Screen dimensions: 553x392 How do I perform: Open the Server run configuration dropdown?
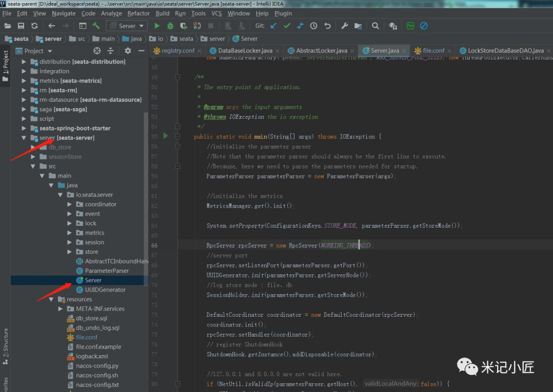pyautogui.click(x=127, y=26)
